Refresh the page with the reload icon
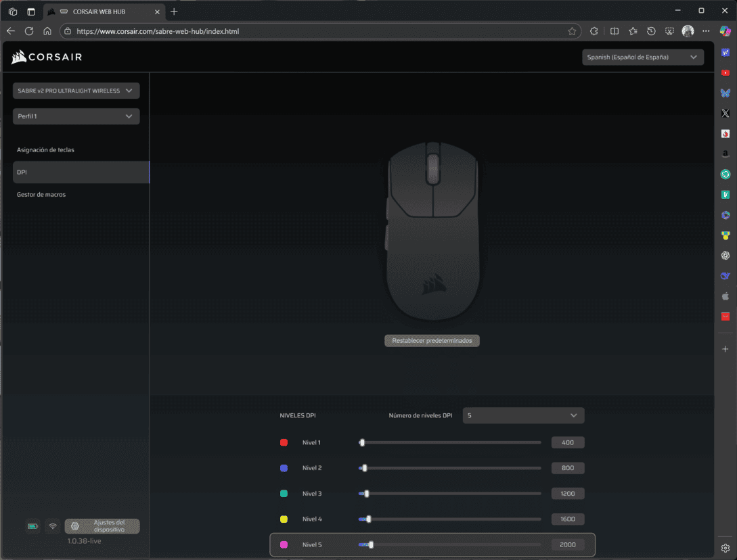Viewport: 737px width, 560px height. click(29, 31)
